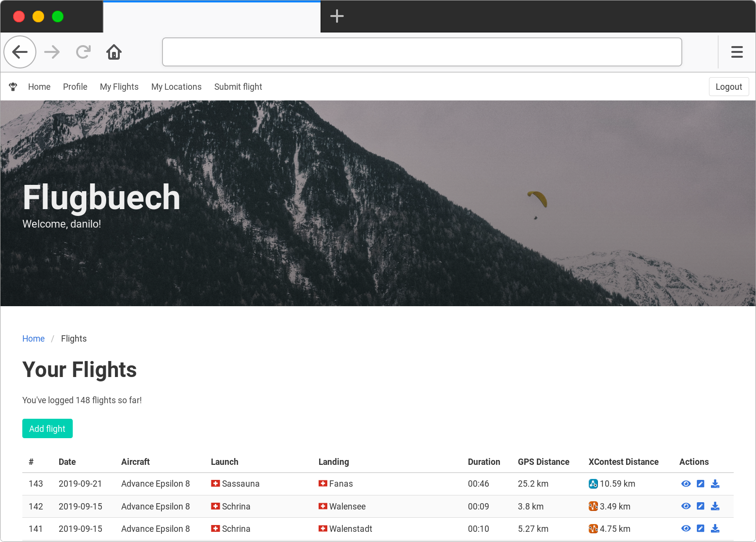Click the paraglider logo in the navbar
The width and height of the screenshot is (756, 542).
[13, 86]
